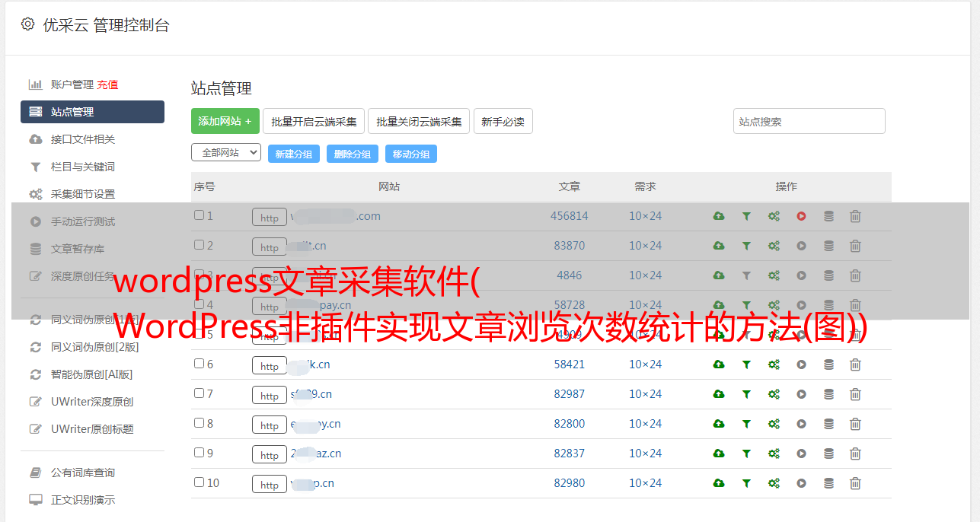This screenshot has height=522, width=980.
Task: Click cloud upload icon in row 1
Action: click(x=719, y=216)
